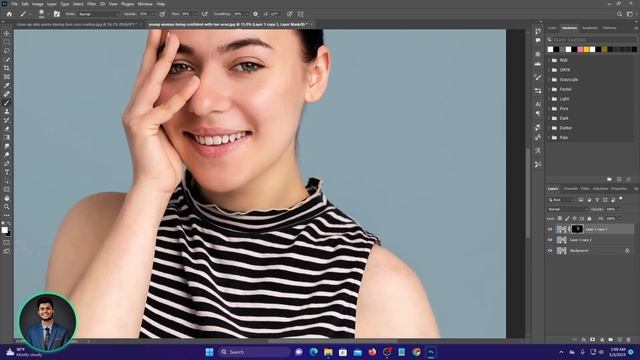Select the Eraser tool
The image size is (640, 360).
pos(7,129)
